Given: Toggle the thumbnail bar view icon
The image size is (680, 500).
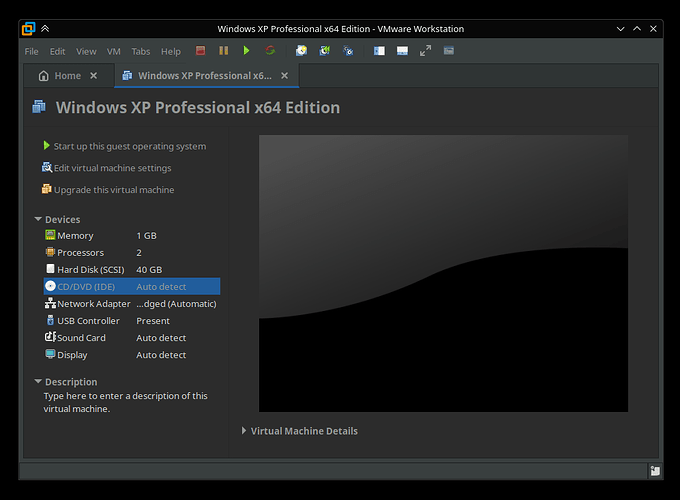Looking at the screenshot, I should click(x=402, y=51).
